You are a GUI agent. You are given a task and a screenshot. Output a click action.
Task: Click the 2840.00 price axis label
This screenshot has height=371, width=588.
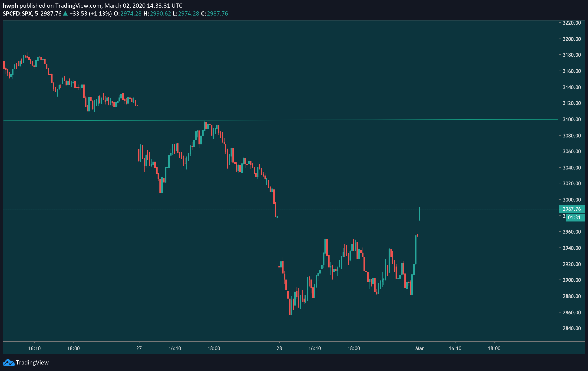tap(572, 328)
